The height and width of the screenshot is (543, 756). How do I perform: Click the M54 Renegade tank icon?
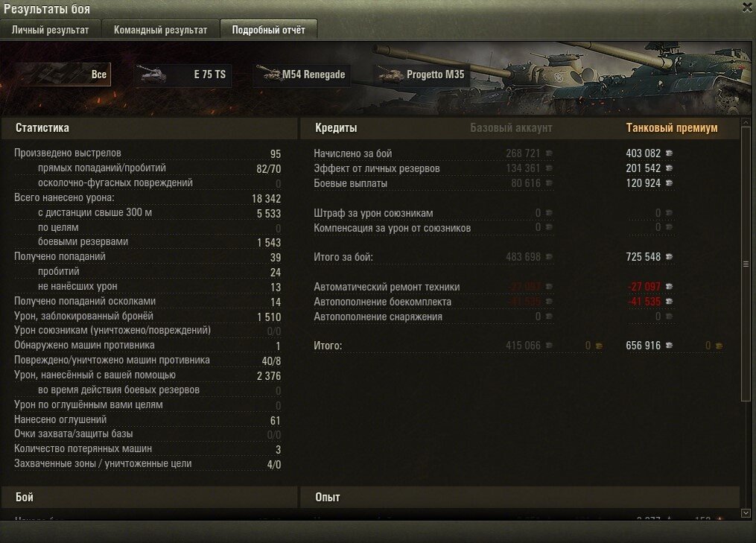click(x=268, y=73)
